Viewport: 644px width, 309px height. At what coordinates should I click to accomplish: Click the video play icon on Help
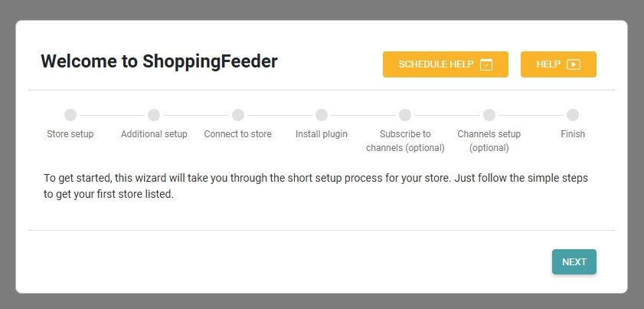[x=574, y=64]
